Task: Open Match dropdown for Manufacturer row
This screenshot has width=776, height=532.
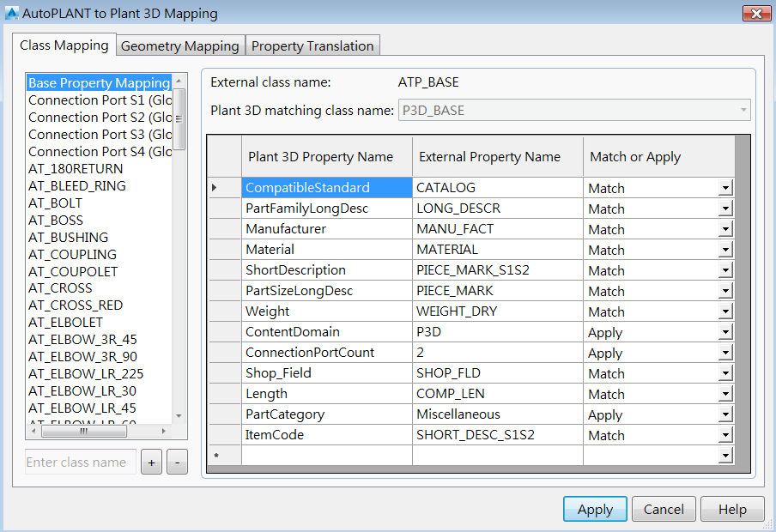Action: click(725, 229)
